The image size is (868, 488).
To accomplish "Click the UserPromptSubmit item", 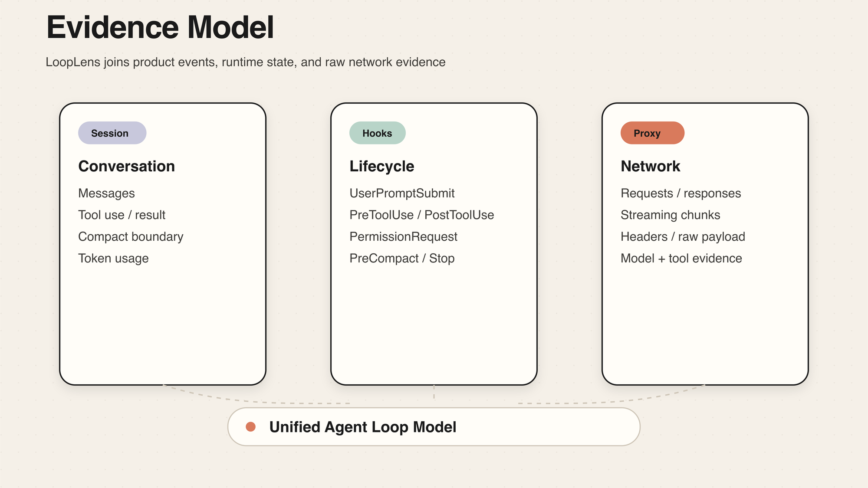I will (402, 193).
